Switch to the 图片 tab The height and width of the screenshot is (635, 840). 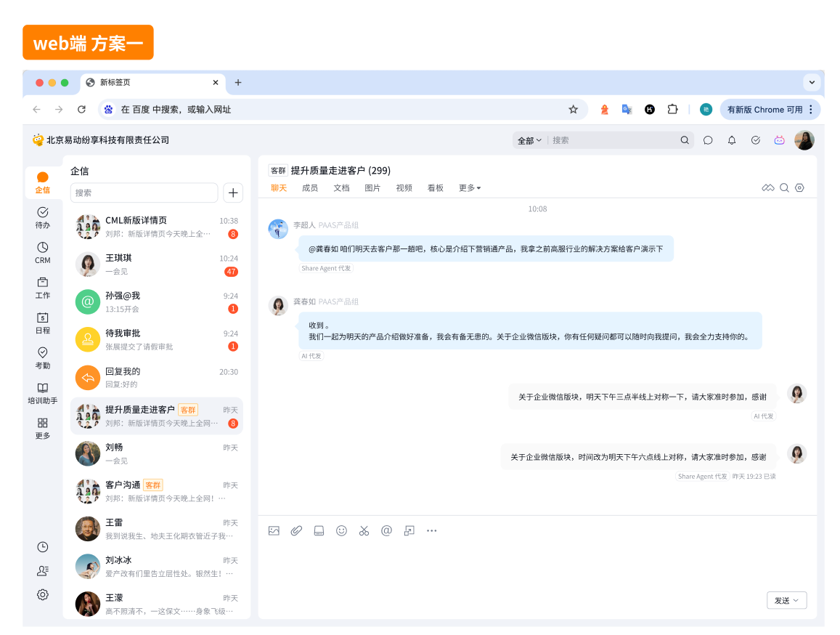[x=372, y=188]
